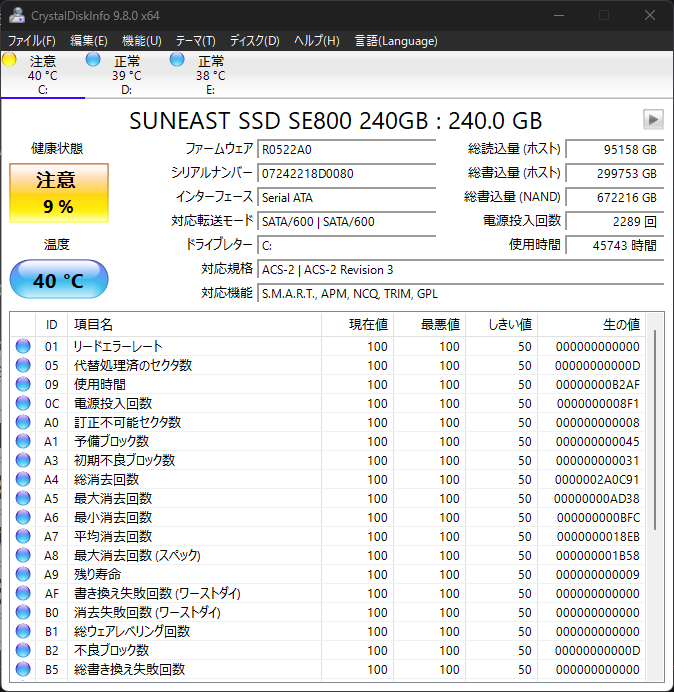The height and width of the screenshot is (692, 674).
Task: Open the ディスク(D) menu
Action: point(255,41)
